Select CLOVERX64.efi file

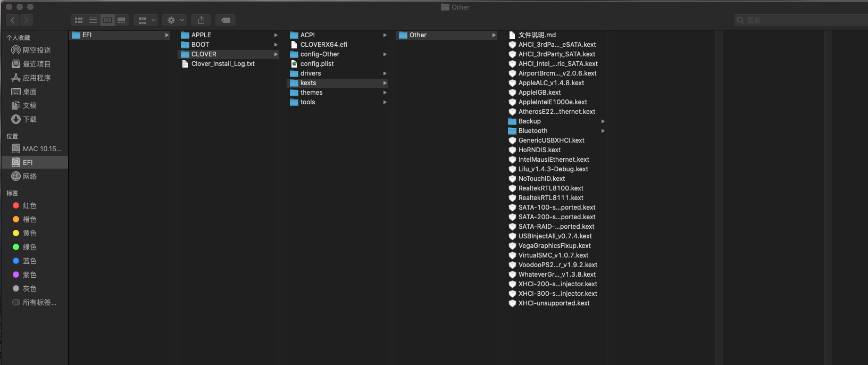click(337, 45)
